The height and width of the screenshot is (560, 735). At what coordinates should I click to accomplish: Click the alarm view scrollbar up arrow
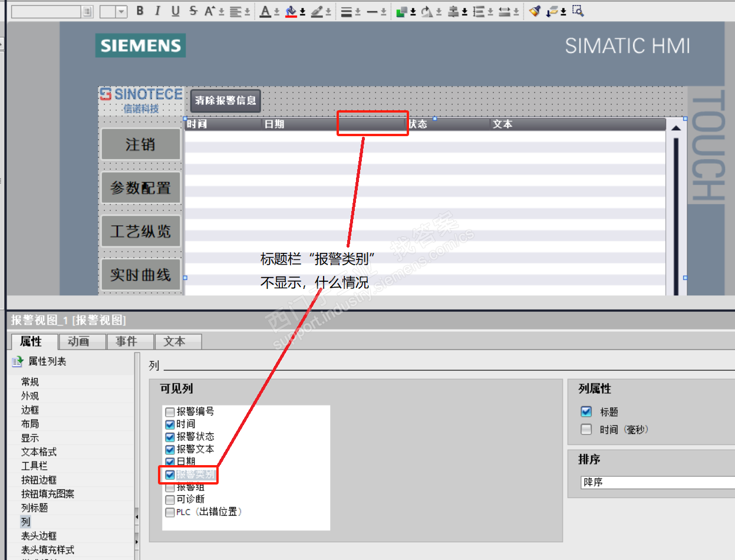coord(676,127)
